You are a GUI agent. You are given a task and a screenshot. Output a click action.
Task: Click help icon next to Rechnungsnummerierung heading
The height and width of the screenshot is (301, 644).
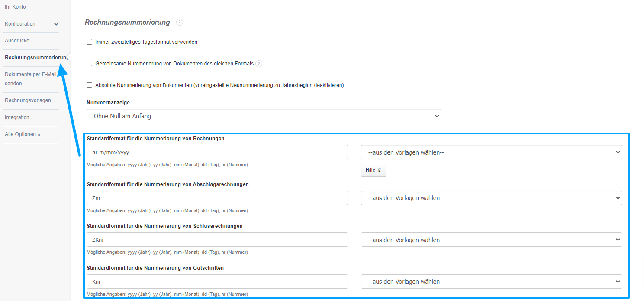179,22
